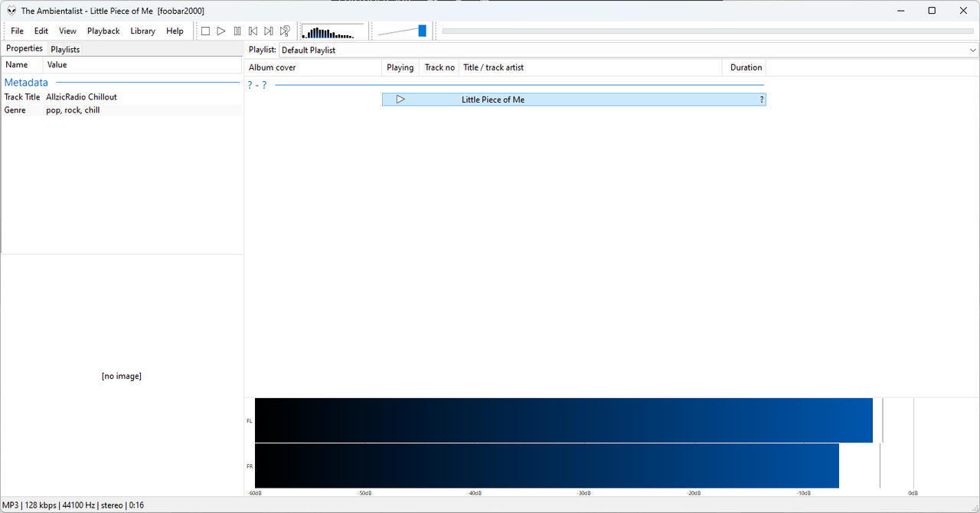Skip to the next track
The image size is (980, 513).
tap(269, 31)
